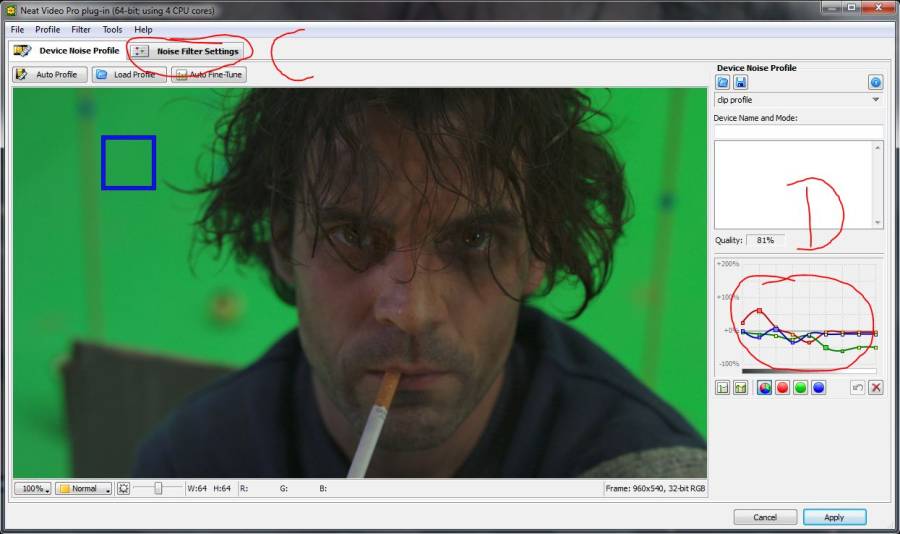The height and width of the screenshot is (534, 900).
Task: Open the 100% zoom level dropdown
Action: point(33,489)
